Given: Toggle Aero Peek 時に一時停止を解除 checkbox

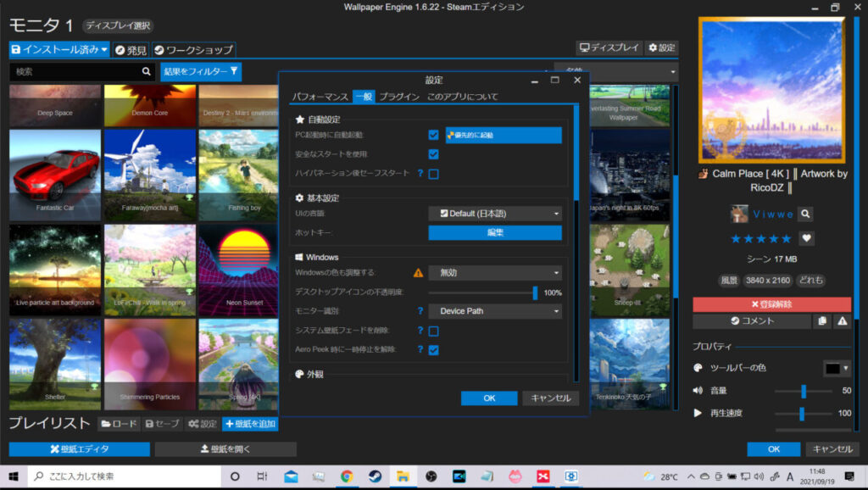Looking at the screenshot, I should [x=433, y=350].
